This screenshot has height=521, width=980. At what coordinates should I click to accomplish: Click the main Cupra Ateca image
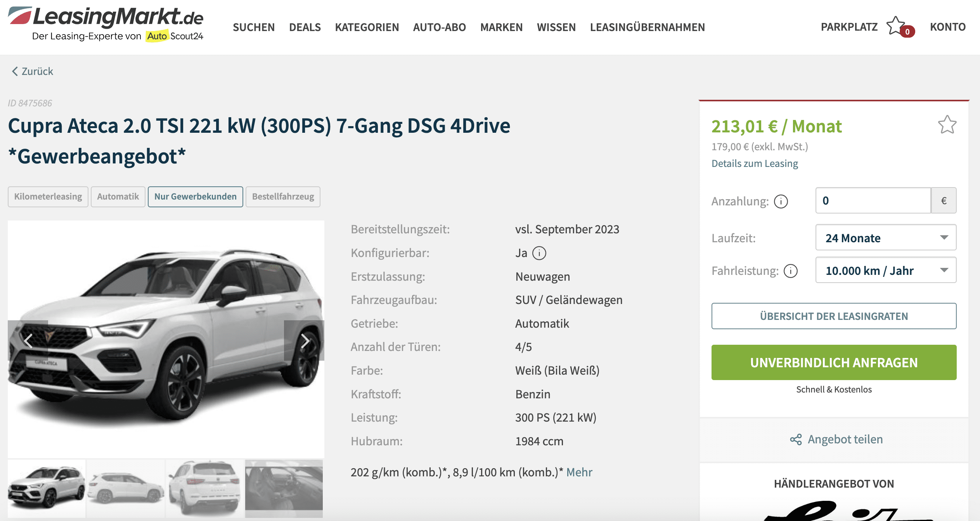[x=166, y=339]
